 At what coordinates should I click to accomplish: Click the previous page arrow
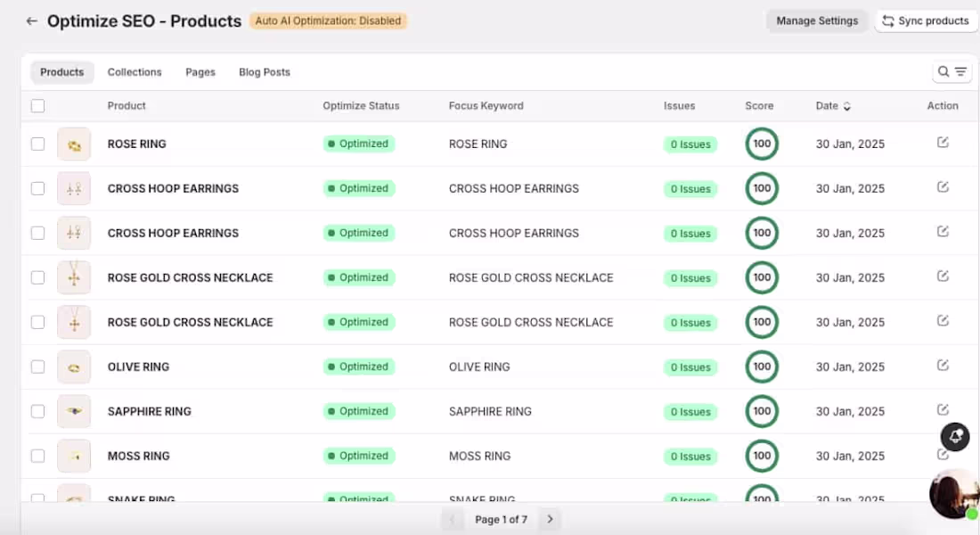[453, 519]
